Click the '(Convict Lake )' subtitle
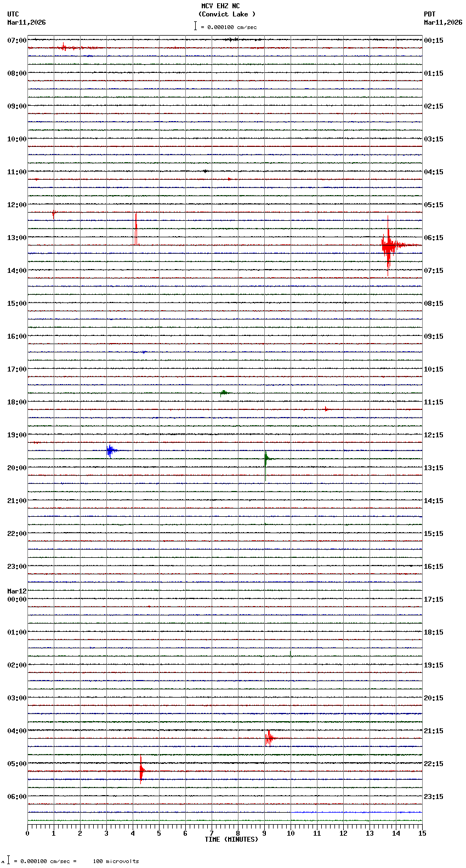 (227, 14)
